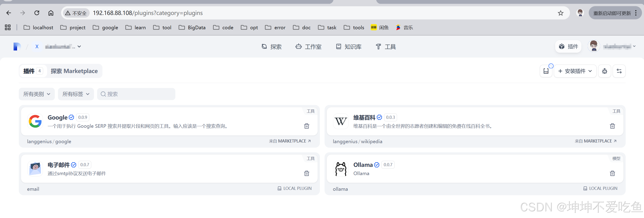Open the learn bookmarks folder
This screenshot has width=644, height=218.
136,27
